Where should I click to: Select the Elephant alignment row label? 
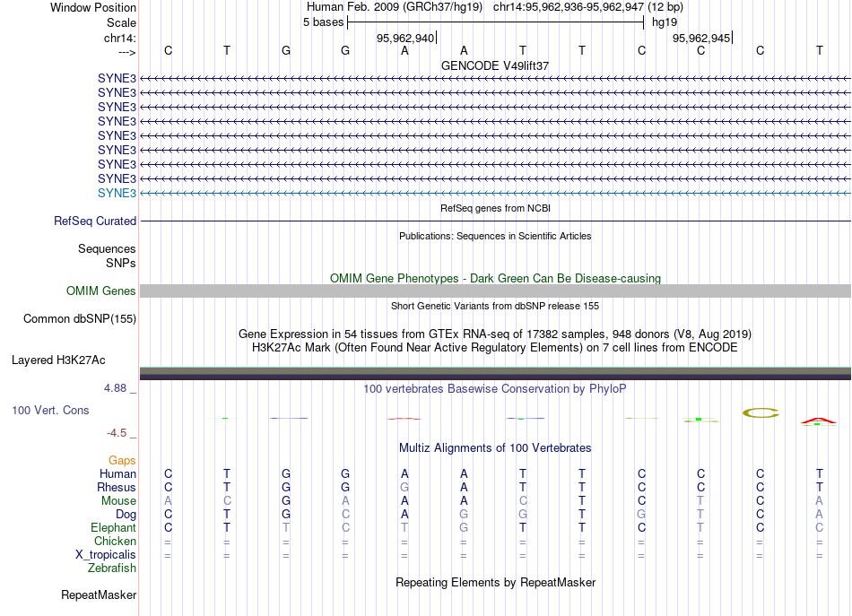click(x=113, y=527)
